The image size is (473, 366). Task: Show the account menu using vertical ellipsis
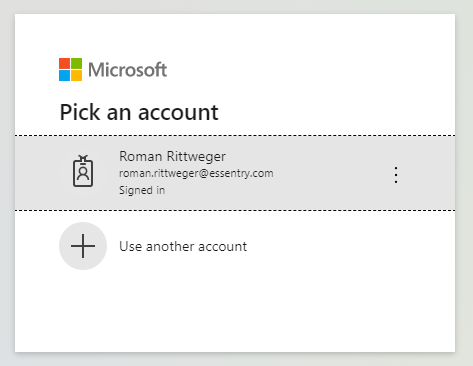(x=396, y=175)
